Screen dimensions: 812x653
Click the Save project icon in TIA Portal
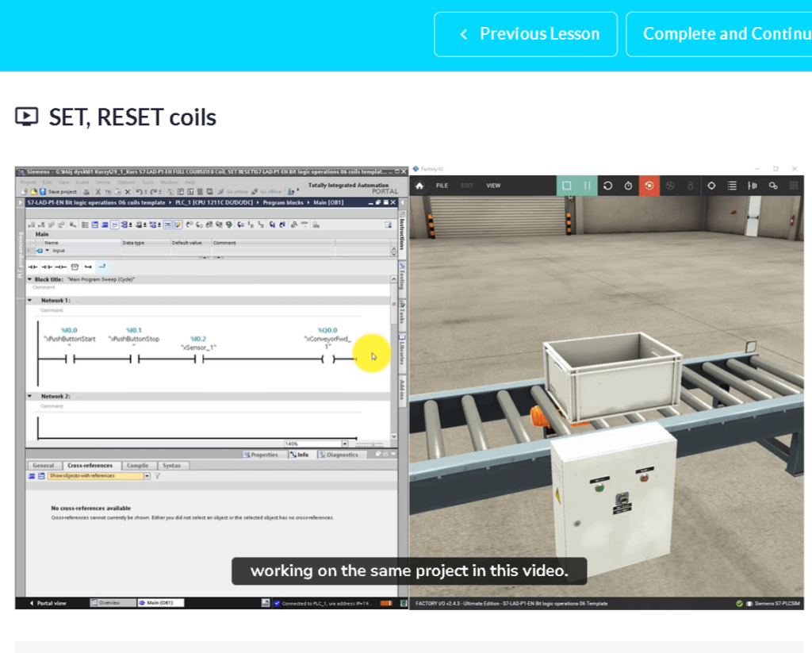[x=42, y=192]
